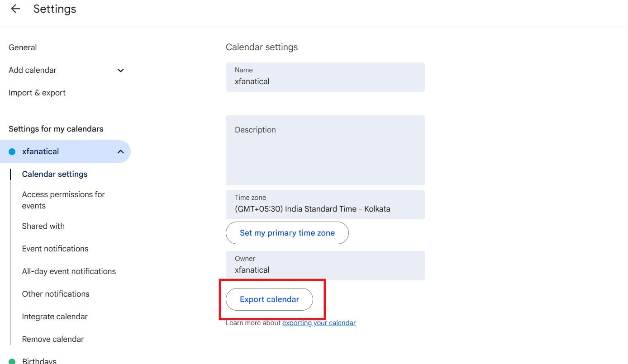Click the back arrow beside Settings

coord(15,9)
